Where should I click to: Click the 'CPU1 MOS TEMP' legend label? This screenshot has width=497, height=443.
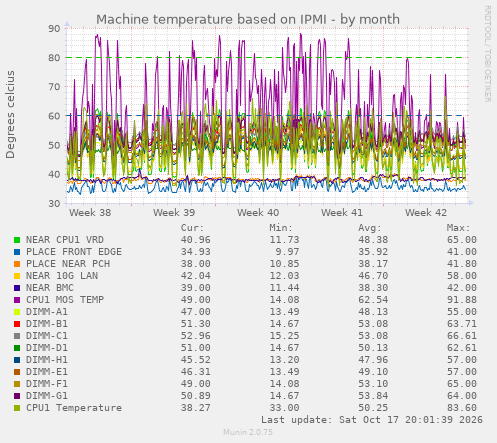[x=65, y=300]
